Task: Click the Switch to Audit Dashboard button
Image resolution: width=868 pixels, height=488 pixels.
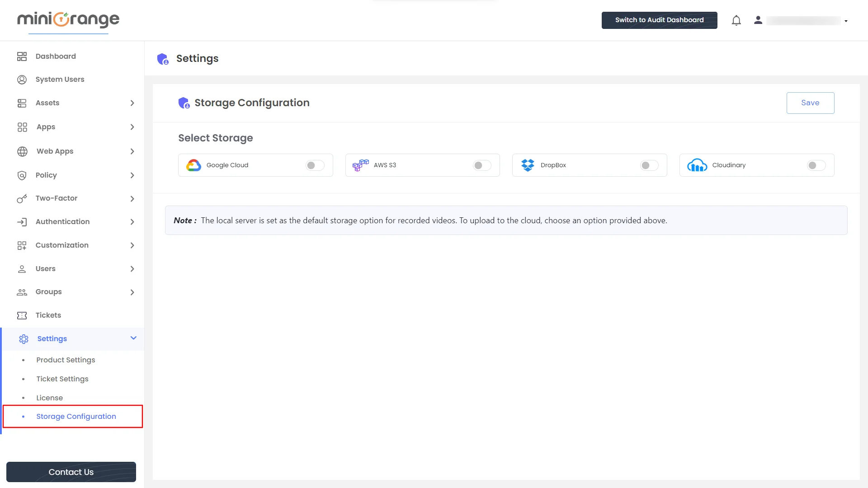Action: click(659, 20)
